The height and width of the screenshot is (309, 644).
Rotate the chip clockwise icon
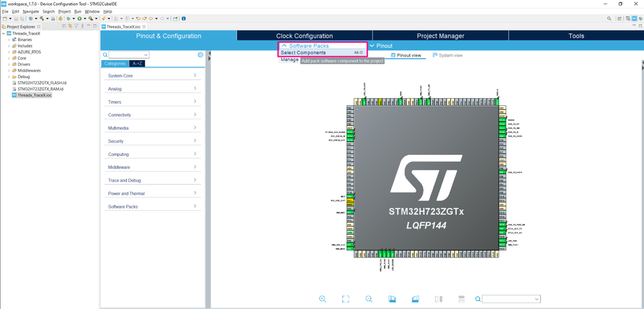pos(392,299)
